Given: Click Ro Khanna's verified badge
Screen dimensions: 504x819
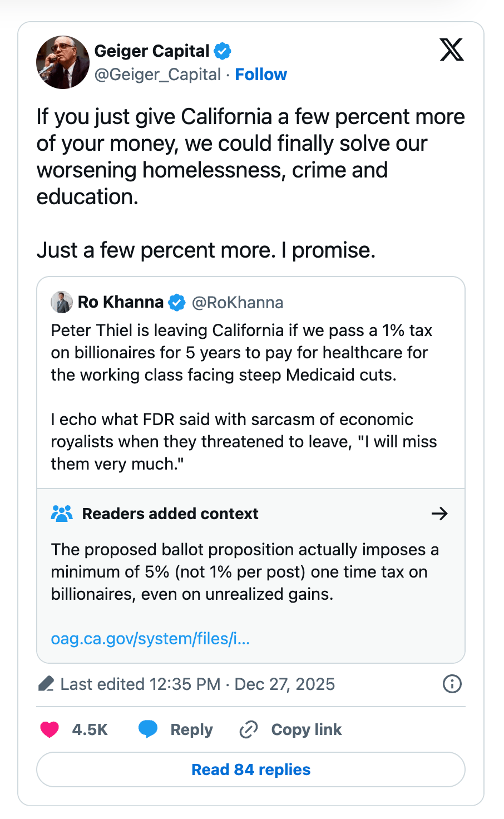Looking at the screenshot, I should pos(177,303).
